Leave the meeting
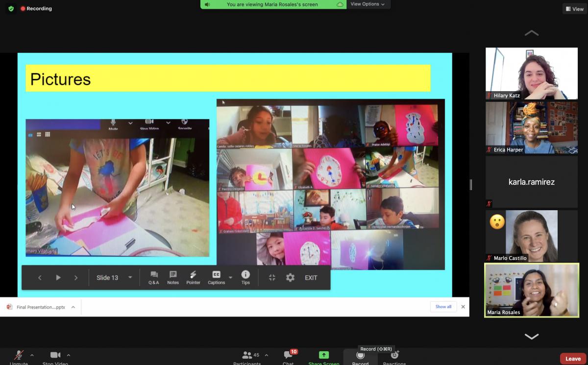The width and height of the screenshot is (588, 365). pyautogui.click(x=572, y=358)
